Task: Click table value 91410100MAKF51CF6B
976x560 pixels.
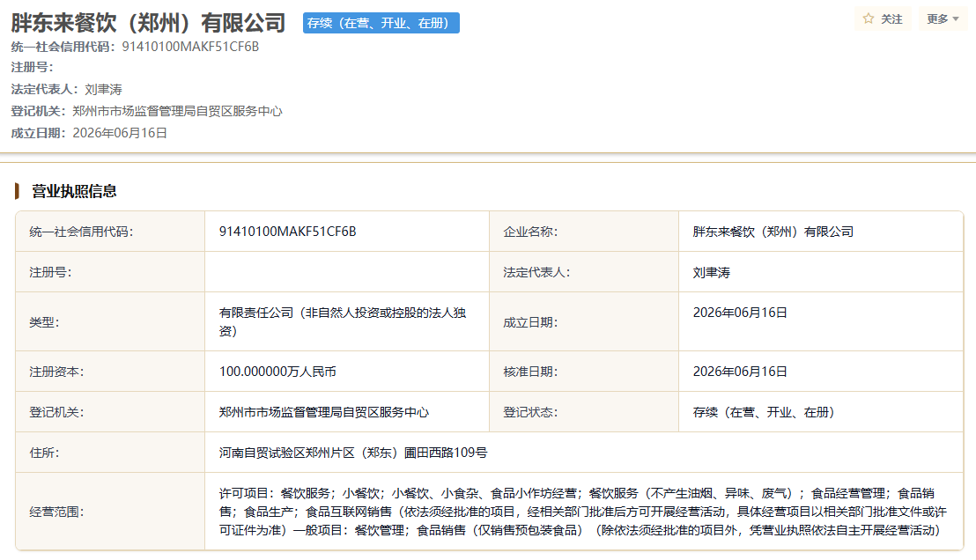Action: (x=287, y=232)
